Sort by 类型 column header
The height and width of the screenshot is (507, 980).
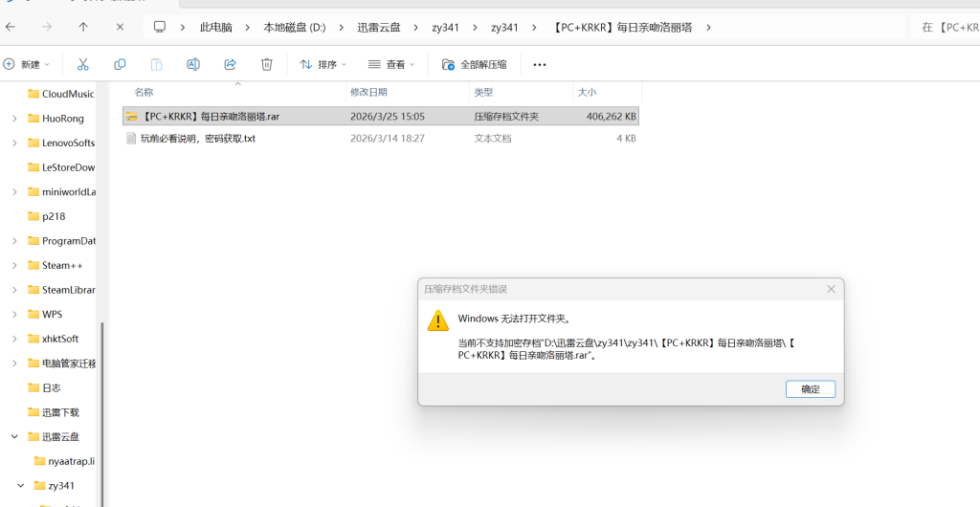pos(483,93)
